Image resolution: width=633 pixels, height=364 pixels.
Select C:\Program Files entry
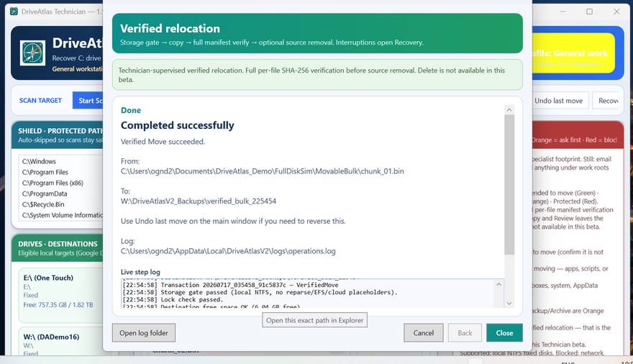45,173
